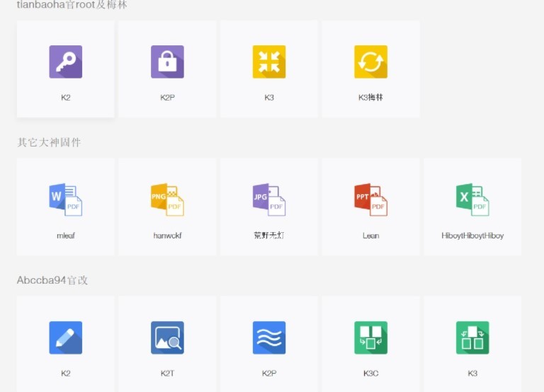Click the purple key icon for K2
544x392 pixels.
(65, 62)
